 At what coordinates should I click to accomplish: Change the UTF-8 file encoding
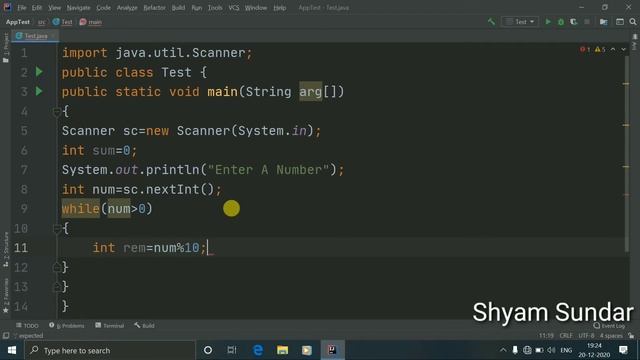click(586, 336)
